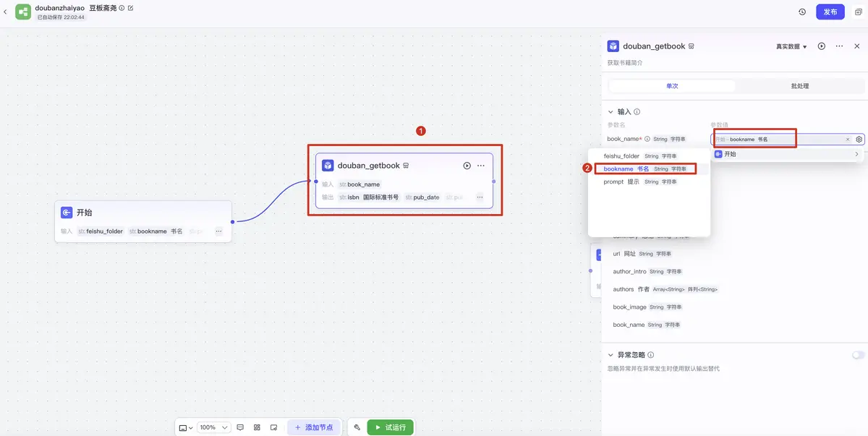Screen dimensions: 868x436
Task: Collapse the 输入 input section
Action: click(x=610, y=112)
